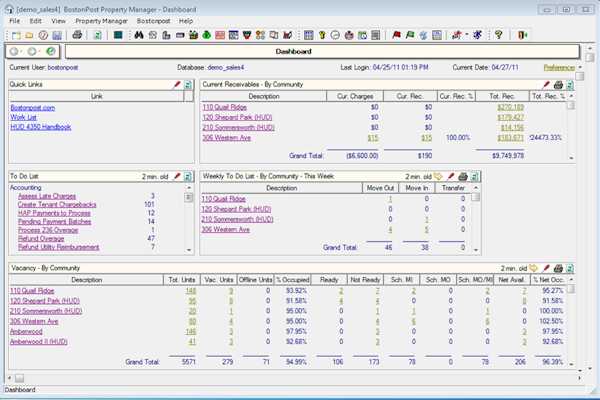Click the Cur. Charges column header
Screen dimensions: 600x400
[355, 96]
